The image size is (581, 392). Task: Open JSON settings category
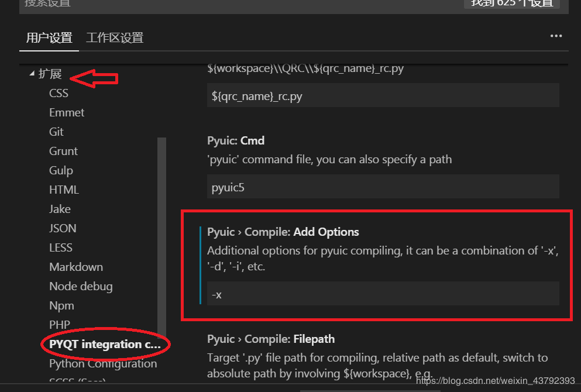(63, 228)
